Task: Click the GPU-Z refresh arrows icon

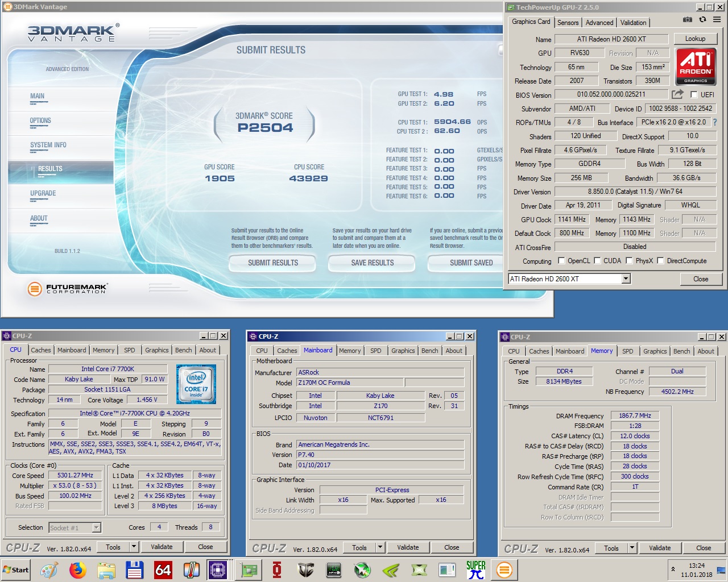Action: (x=702, y=20)
